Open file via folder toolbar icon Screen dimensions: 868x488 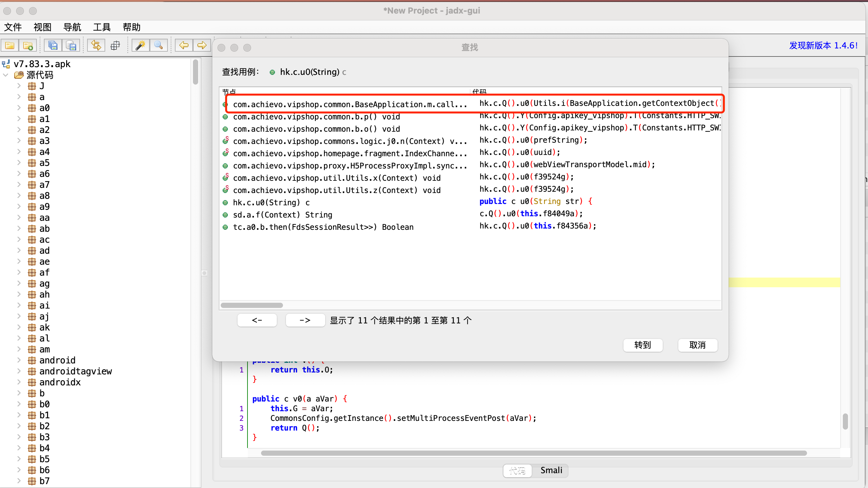pos(10,46)
